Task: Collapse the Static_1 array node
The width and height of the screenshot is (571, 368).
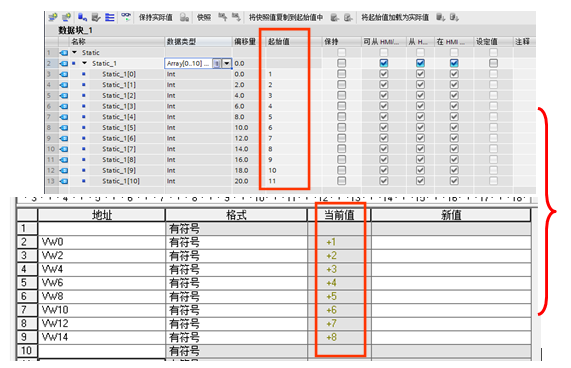Action: 84,63
